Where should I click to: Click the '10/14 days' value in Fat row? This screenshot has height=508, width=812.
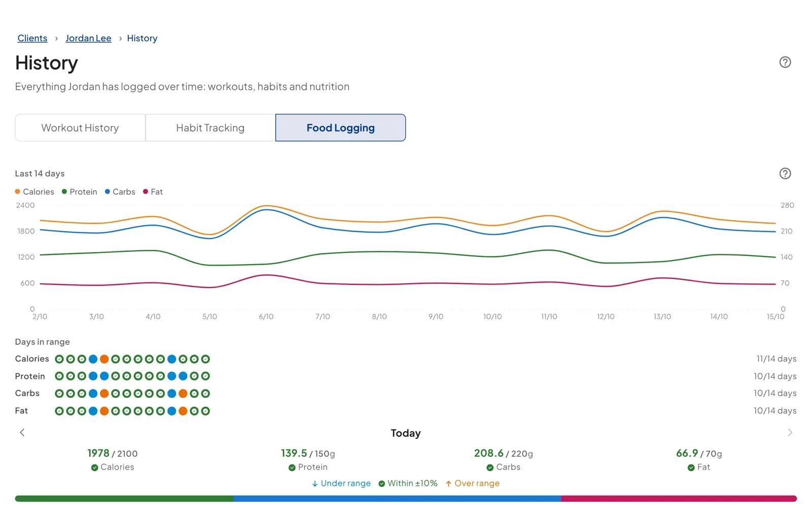pos(775,411)
